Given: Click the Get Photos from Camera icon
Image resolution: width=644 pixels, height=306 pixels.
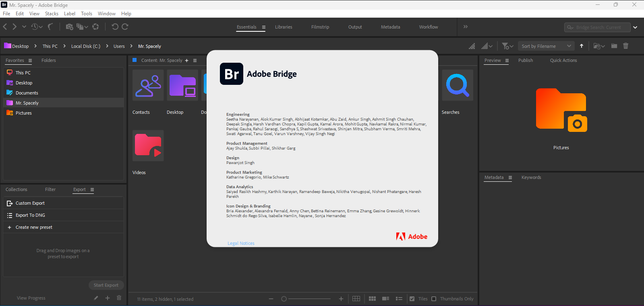Looking at the screenshot, I should (x=70, y=27).
